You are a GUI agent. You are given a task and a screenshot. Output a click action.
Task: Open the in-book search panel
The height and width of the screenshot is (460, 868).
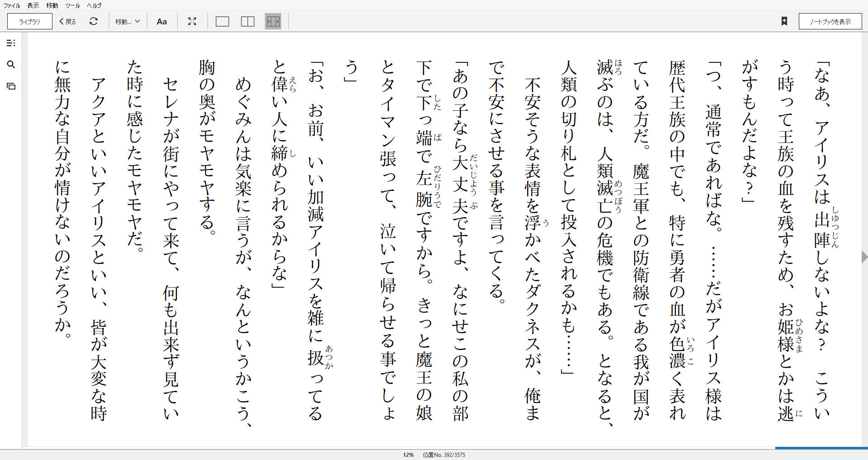tap(11, 65)
